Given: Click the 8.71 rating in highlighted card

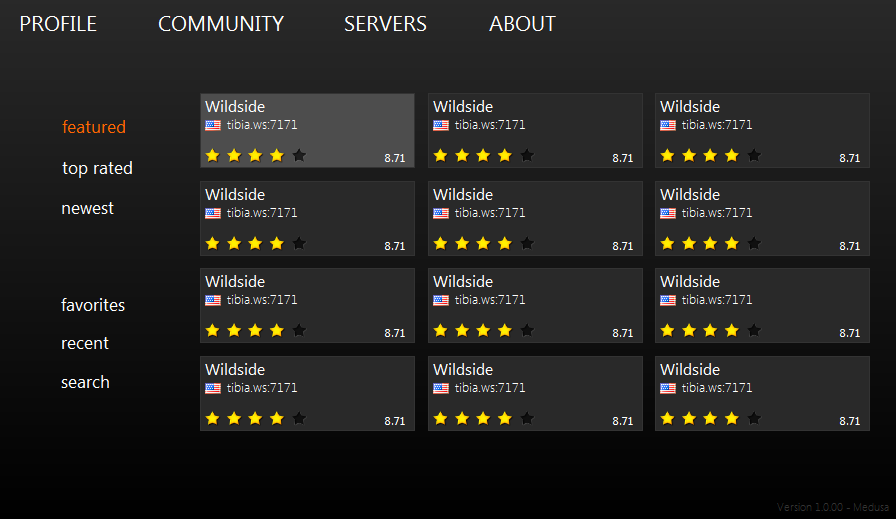Looking at the screenshot, I should click(x=394, y=158).
